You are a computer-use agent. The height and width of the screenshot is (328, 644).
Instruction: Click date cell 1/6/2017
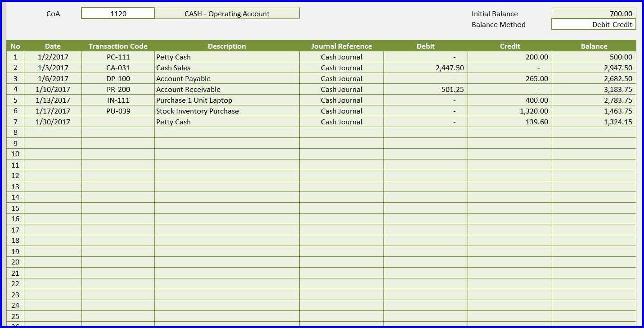53,78
